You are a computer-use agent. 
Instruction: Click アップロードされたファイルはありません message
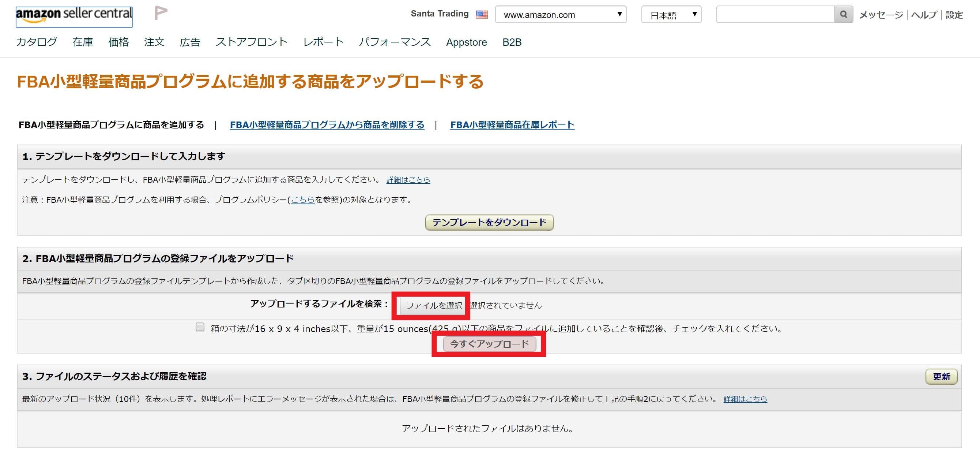pyautogui.click(x=488, y=429)
